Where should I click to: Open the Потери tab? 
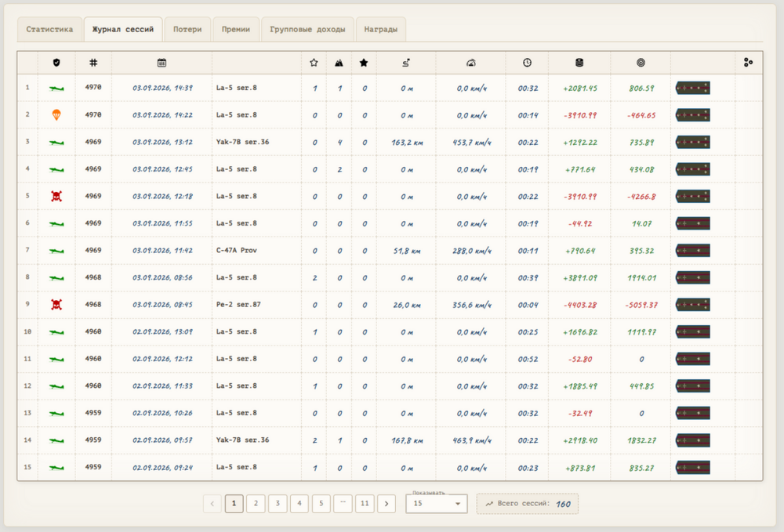coord(187,30)
